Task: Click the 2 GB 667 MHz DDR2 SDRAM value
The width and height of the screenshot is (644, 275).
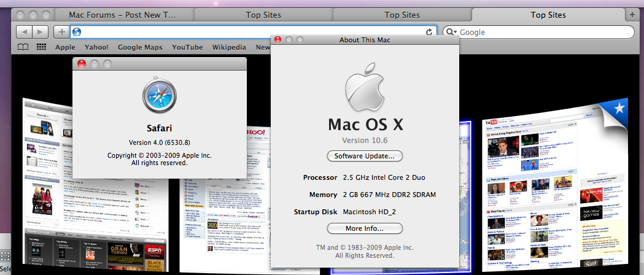Action: tap(389, 195)
